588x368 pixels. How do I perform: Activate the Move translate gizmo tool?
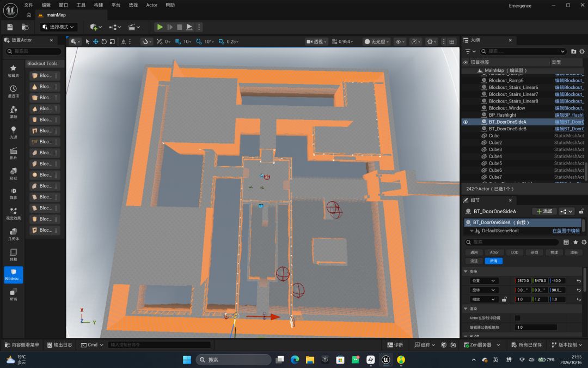[x=96, y=41]
